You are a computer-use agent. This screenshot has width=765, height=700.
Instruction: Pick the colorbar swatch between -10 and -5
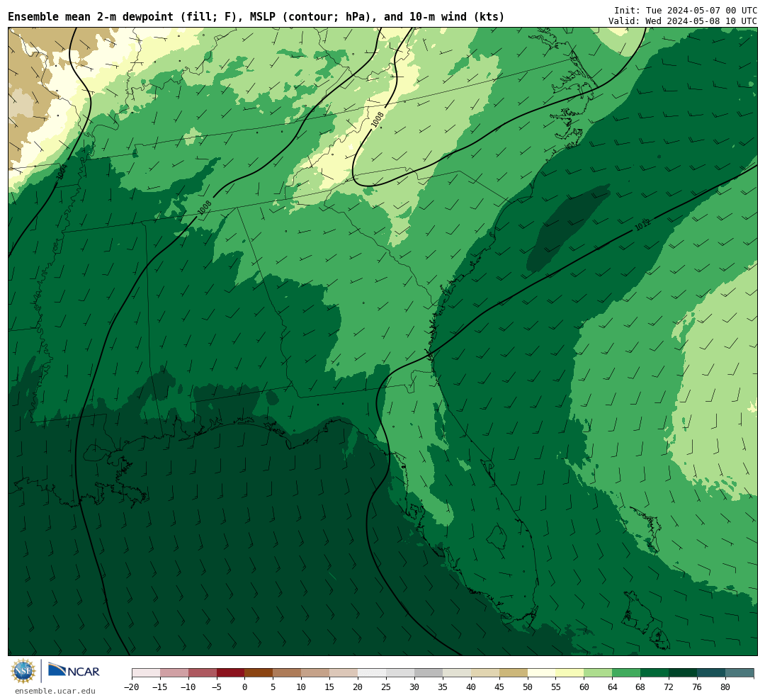tap(203, 673)
